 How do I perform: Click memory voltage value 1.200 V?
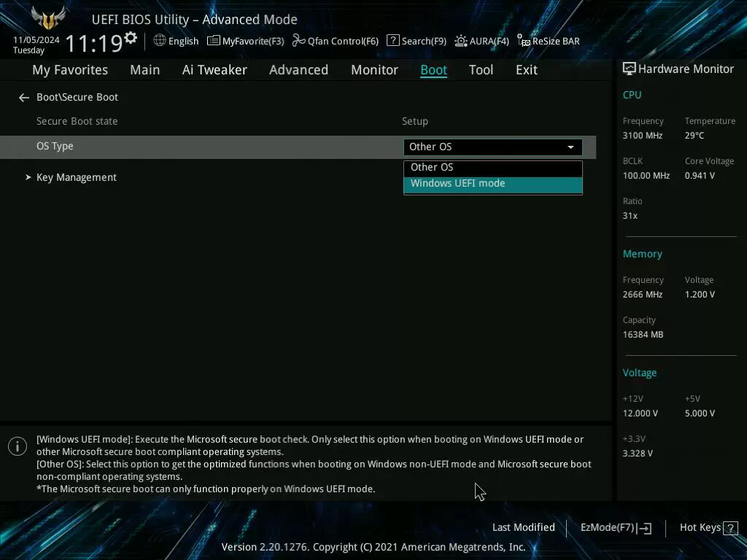coord(700,295)
